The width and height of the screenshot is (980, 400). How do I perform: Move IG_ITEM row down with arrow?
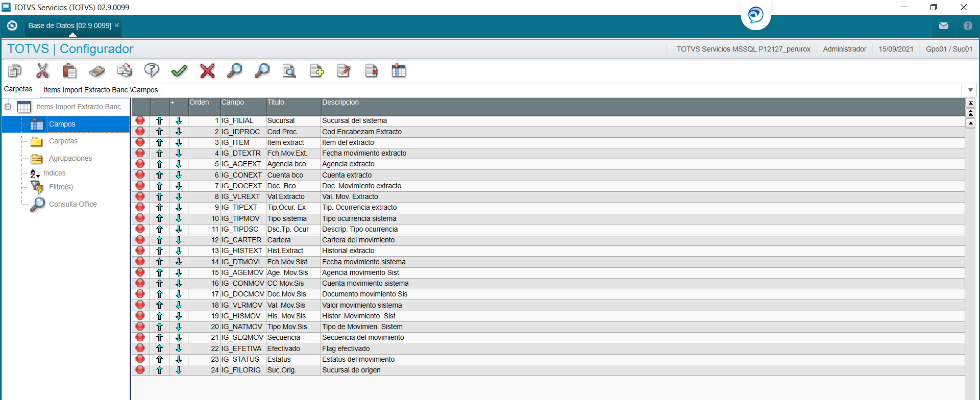click(x=179, y=142)
